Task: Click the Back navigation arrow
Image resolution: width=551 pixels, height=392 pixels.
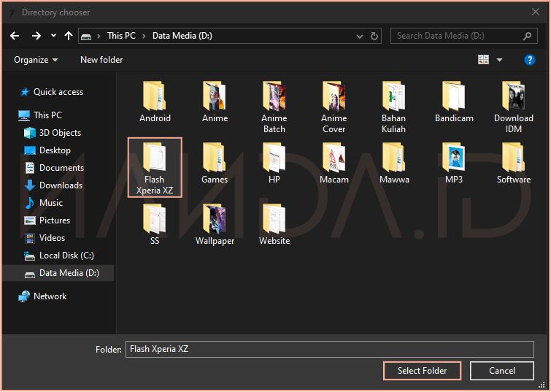Action: (15, 36)
